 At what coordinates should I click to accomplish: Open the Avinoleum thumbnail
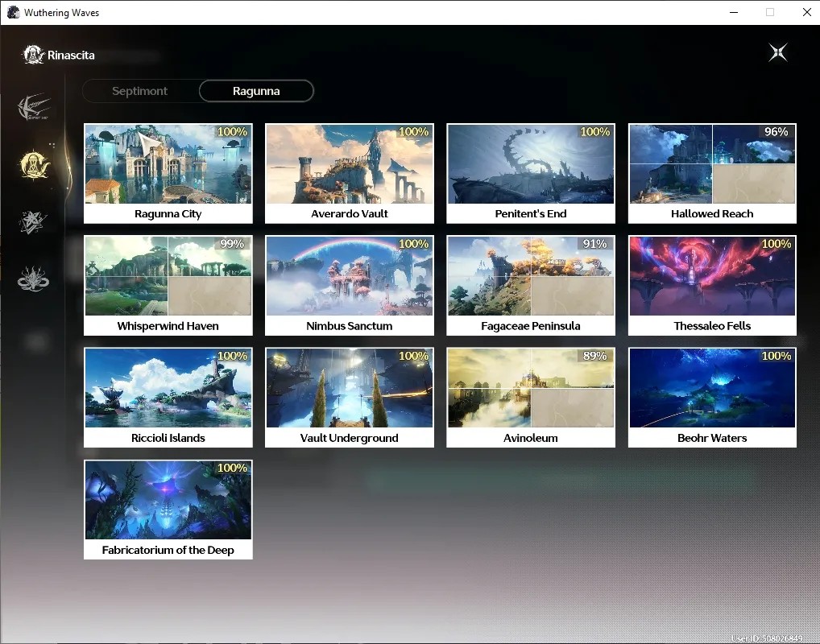(531, 398)
